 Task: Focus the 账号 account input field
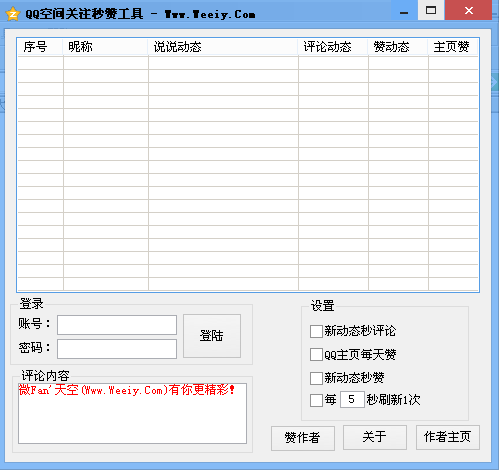(x=117, y=325)
